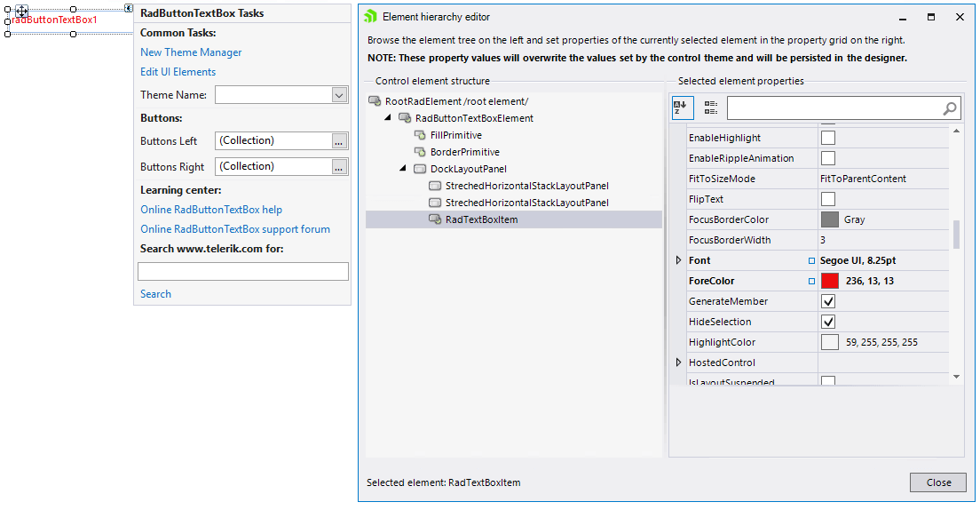The height and width of the screenshot is (510, 980).
Task: Open Online RadButtonTextBox support forum link
Action: [235, 229]
